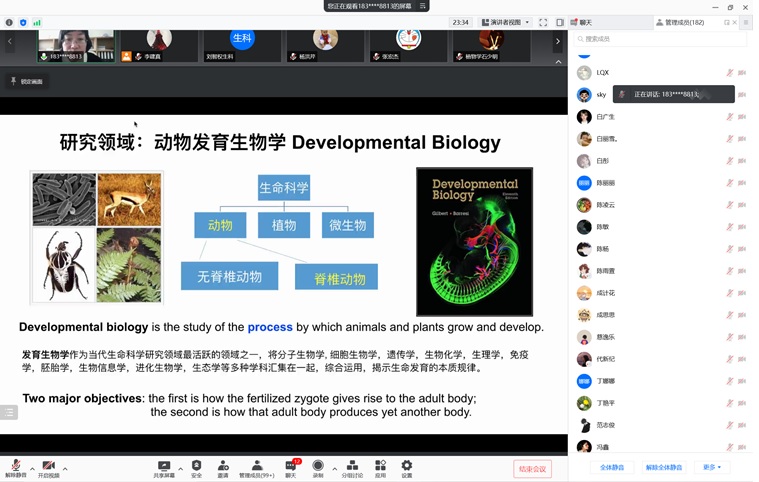Select the 管理成员(182) tab
The height and width of the screenshot is (482, 759).
pyautogui.click(x=684, y=22)
